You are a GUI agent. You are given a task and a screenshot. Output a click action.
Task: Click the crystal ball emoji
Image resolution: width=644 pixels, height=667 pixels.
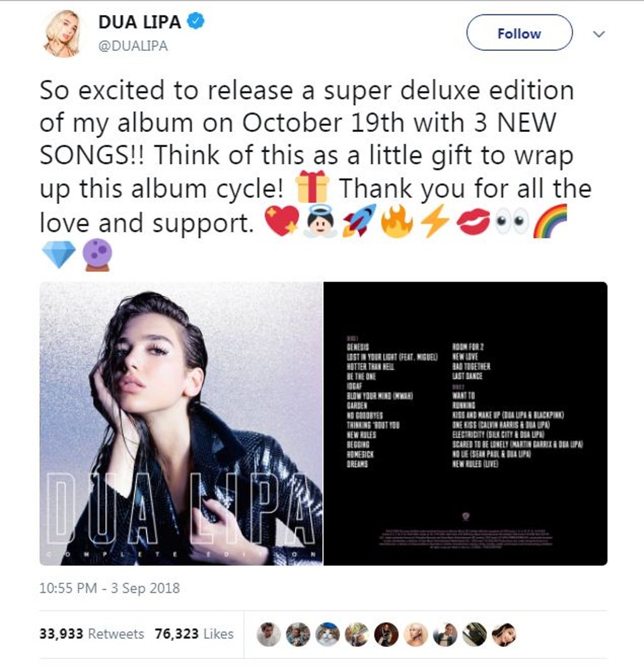97,255
